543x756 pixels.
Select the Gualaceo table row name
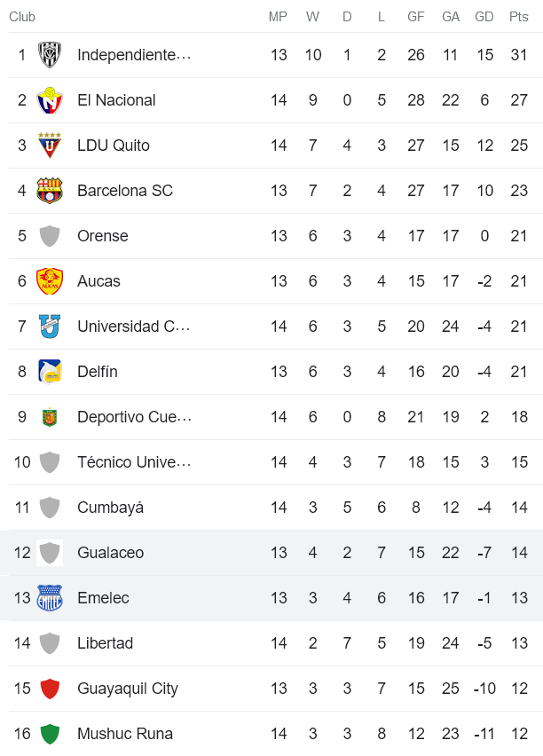coord(110,553)
